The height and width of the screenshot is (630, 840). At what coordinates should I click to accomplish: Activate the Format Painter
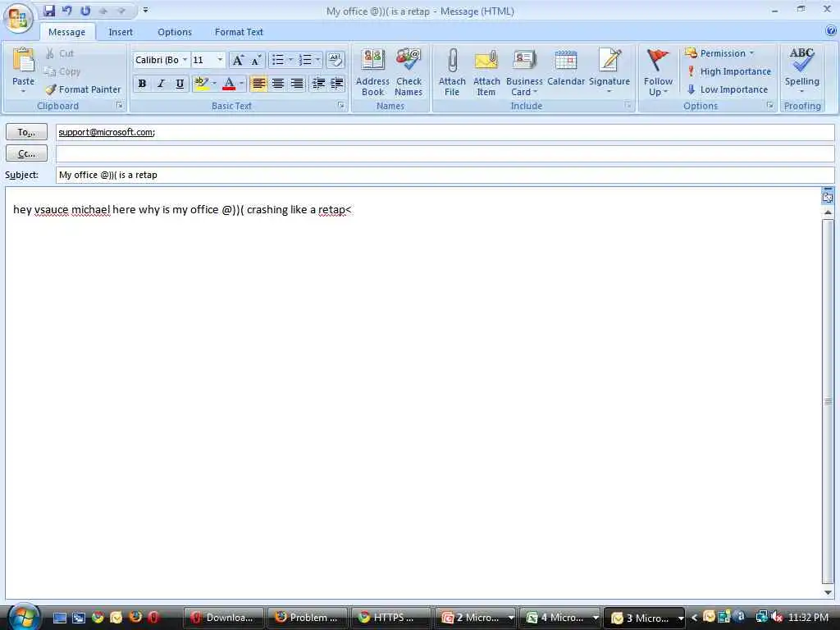(83, 89)
